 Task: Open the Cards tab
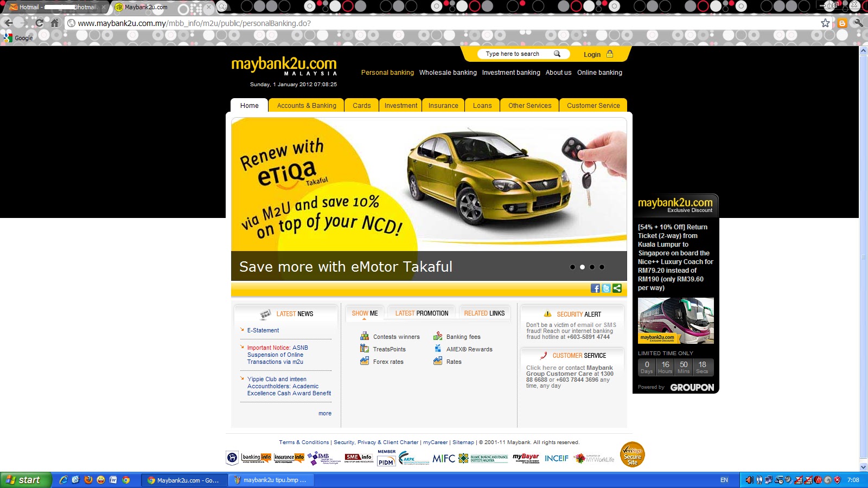[362, 105]
